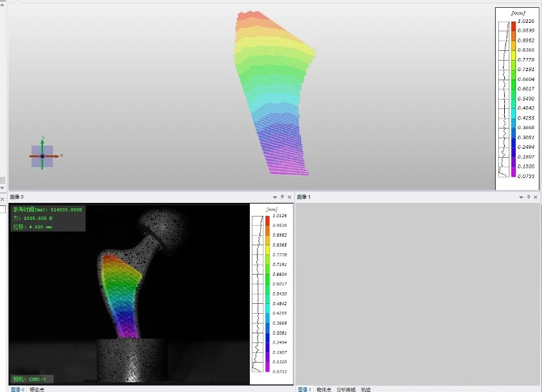542x392 pixels.
Task: Click the 图像 1 panel title
Action: tap(304, 197)
